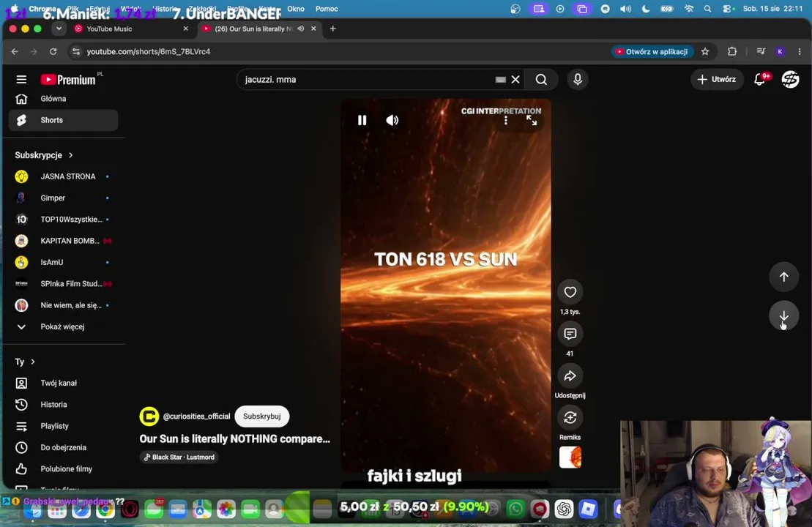This screenshot has width=812, height=527.
Task: Click the curiosities_official channel avatar
Action: pos(149,416)
